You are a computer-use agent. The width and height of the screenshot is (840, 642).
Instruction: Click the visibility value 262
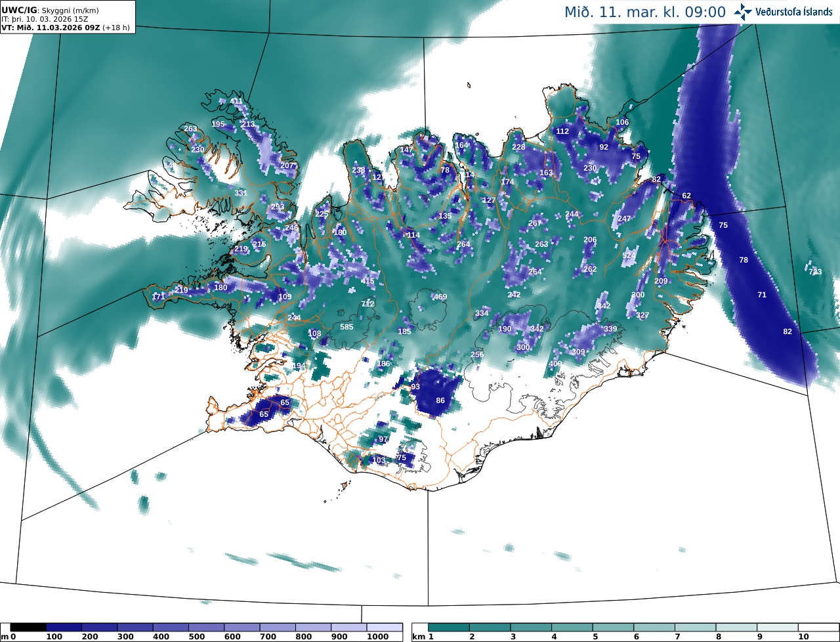(590, 269)
